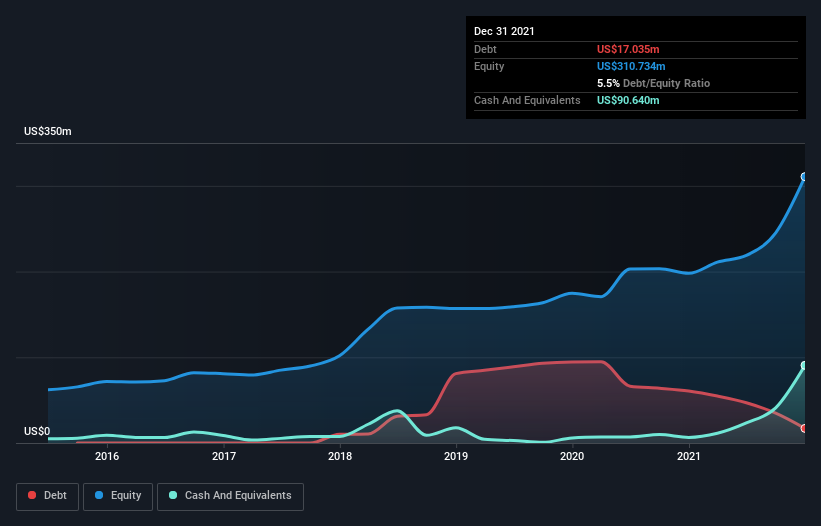This screenshot has height=526, width=821.
Task: Toggle Cash And Equivalents legend button
Action: [x=230, y=496]
